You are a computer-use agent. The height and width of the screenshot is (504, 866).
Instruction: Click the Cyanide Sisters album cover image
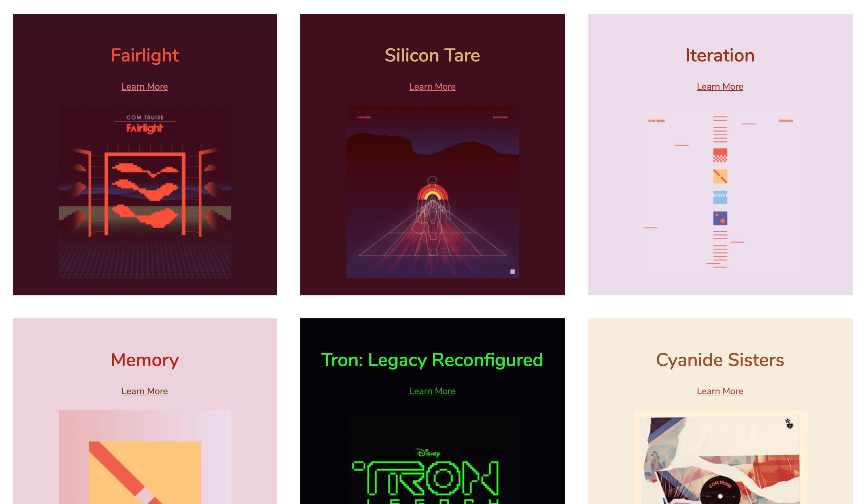pos(720,457)
